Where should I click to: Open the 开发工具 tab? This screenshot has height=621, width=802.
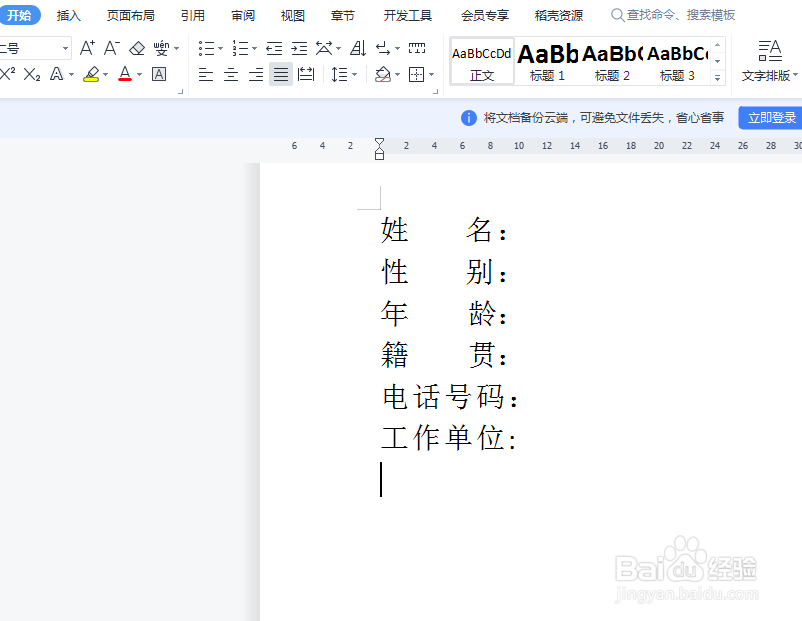408,15
